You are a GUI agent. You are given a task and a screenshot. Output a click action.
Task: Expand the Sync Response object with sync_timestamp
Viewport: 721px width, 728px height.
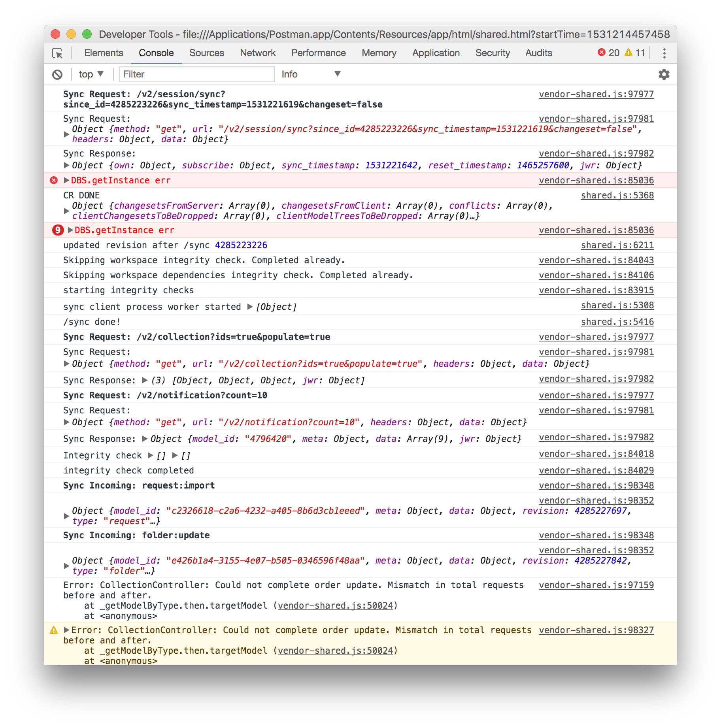coord(66,165)
